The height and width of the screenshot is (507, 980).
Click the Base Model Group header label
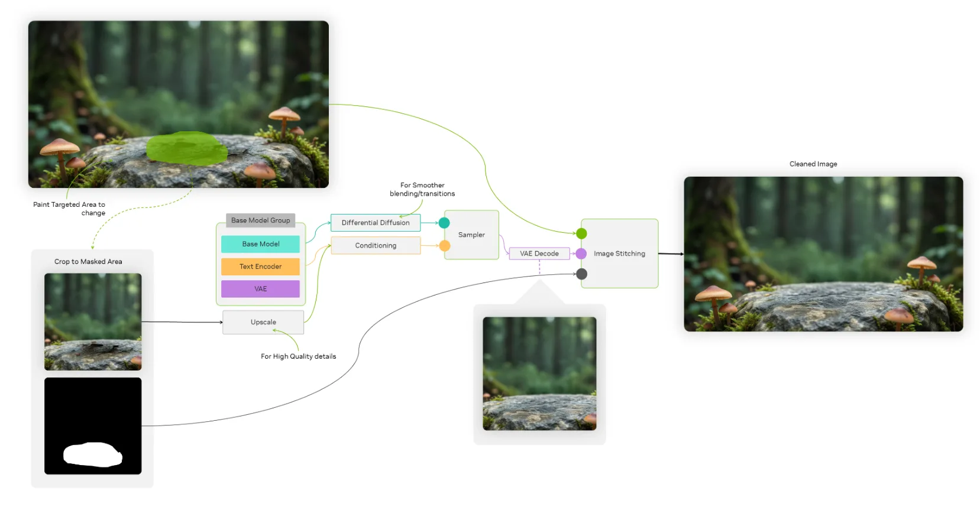[x=260, y=220]
